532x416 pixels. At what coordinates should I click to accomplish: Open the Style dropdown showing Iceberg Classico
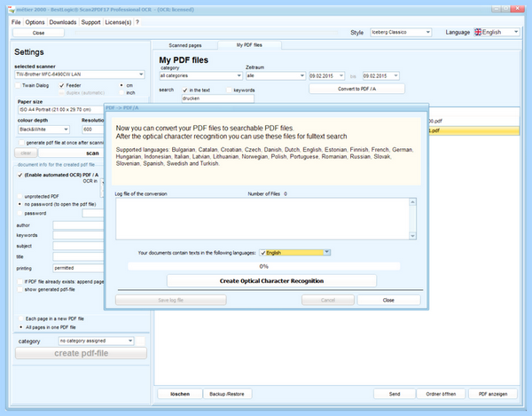(x=401, y=32)
